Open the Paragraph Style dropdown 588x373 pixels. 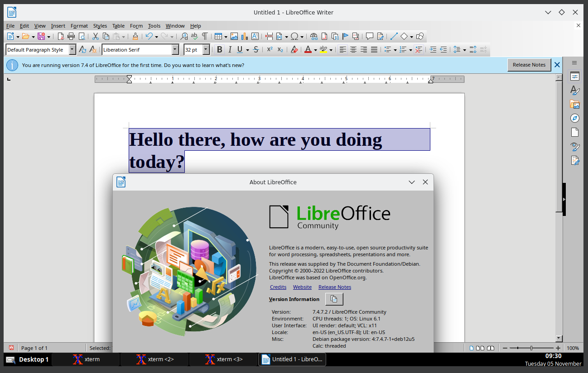point(72,50)
